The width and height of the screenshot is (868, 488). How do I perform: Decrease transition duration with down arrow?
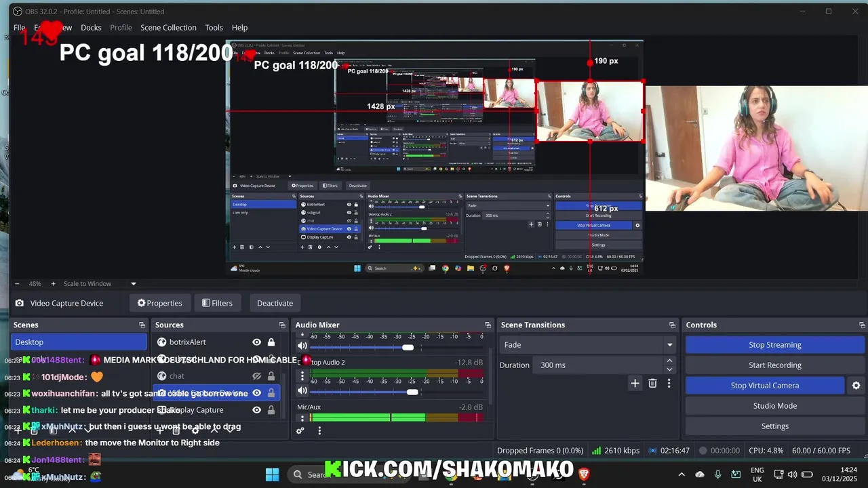(x=669, y=369)
